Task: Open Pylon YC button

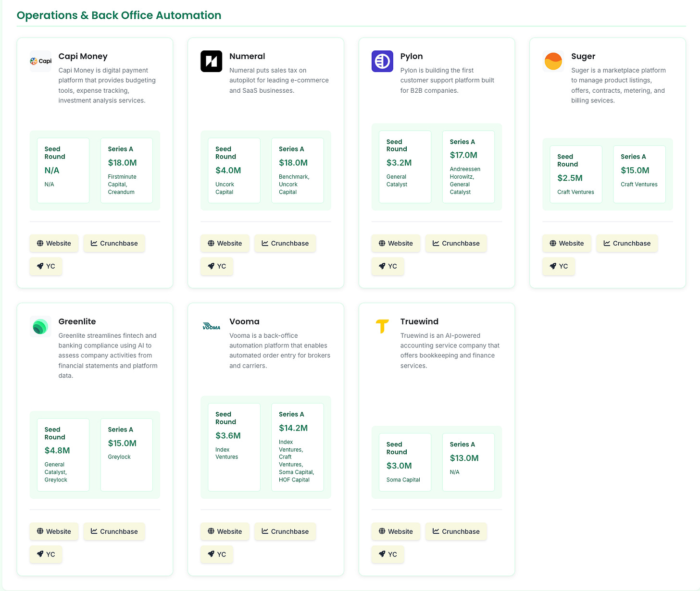Action: tap(388, 266)
